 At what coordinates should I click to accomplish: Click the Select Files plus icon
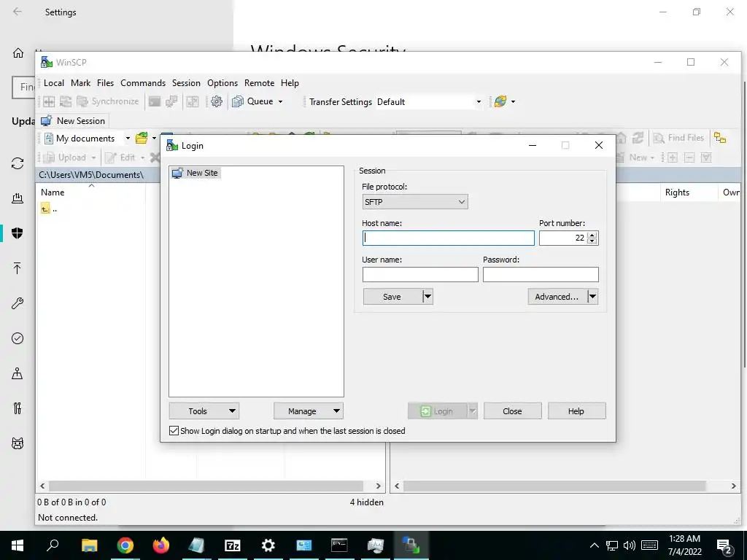[672, 157]
